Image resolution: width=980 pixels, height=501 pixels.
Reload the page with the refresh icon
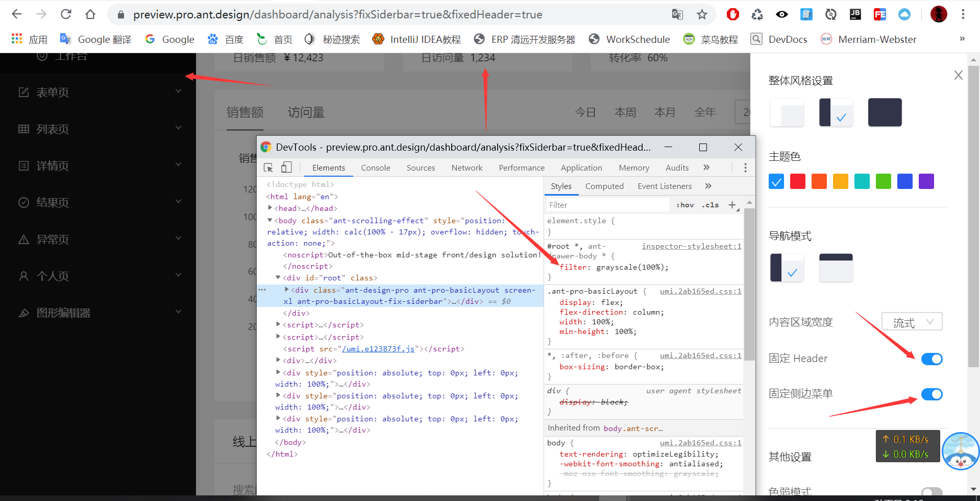(66, 14)
